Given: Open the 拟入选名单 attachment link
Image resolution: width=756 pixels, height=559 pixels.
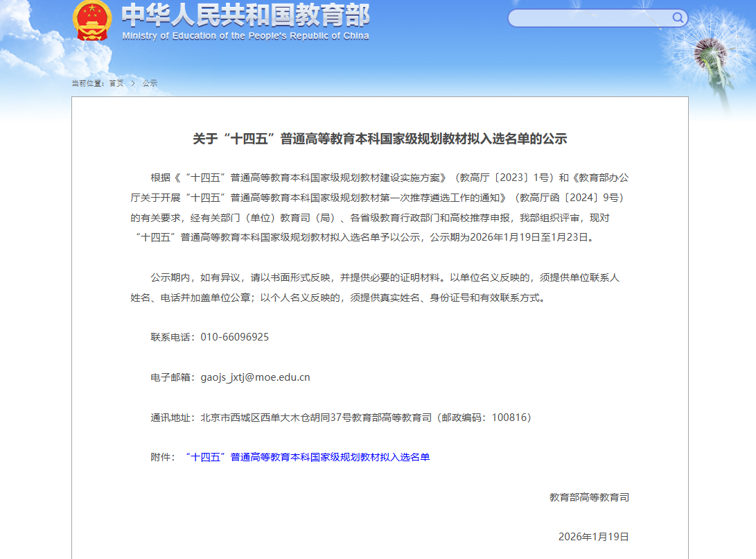Looking at the screenshot, I should [x=308, y=457].
